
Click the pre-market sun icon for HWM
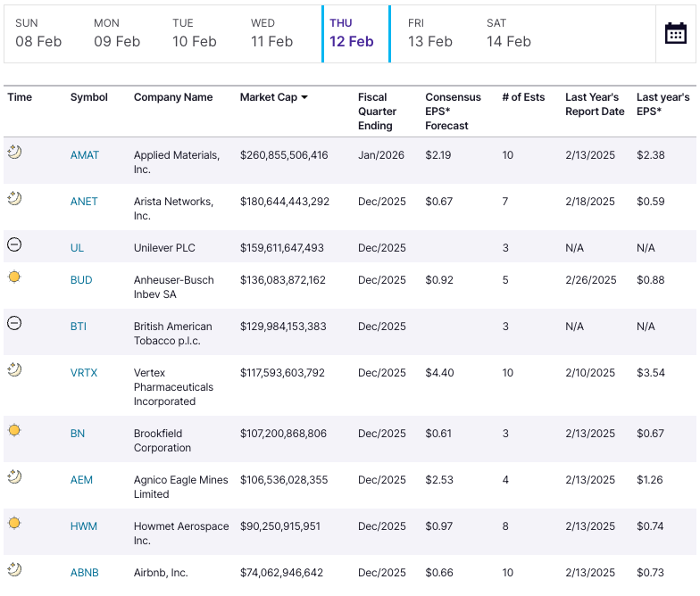point(14,524)
